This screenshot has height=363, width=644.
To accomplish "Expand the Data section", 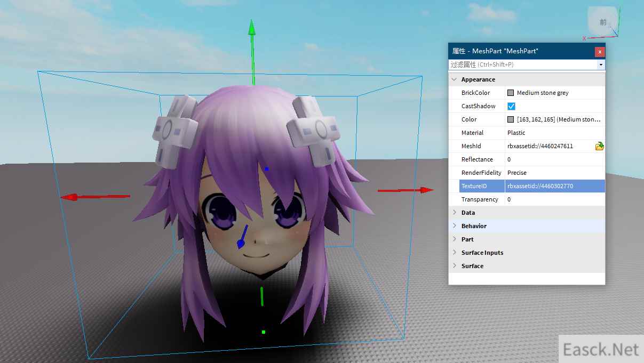I will point(454,213).
